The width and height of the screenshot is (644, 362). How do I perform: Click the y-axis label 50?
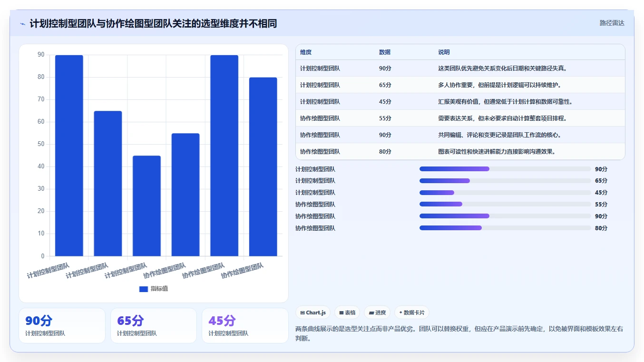point(41,144)
